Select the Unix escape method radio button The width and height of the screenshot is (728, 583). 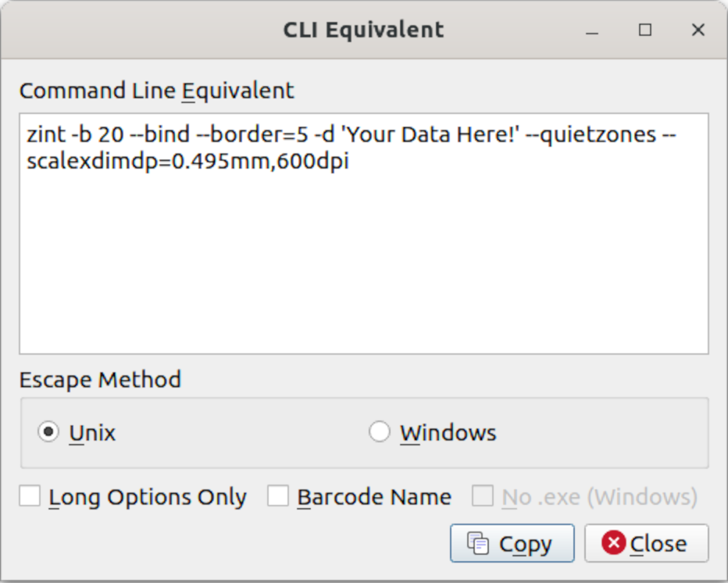click(x=47, y=431)
